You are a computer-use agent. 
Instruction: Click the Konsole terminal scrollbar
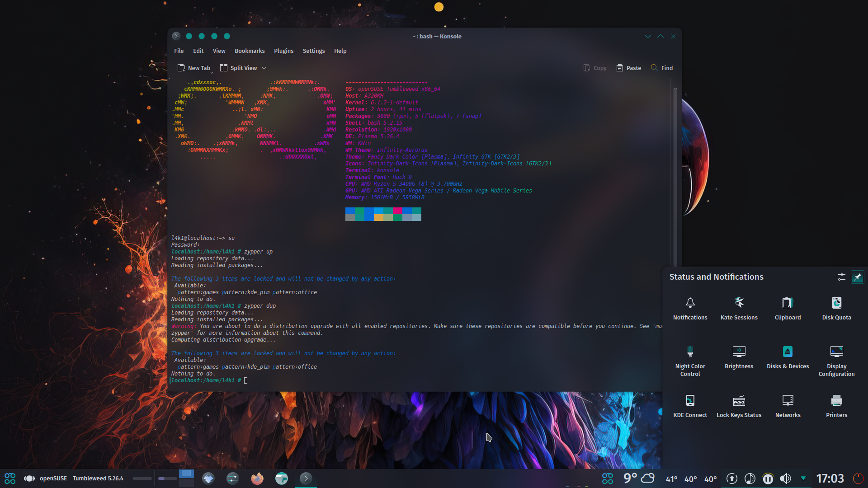(x=675, y=176)
